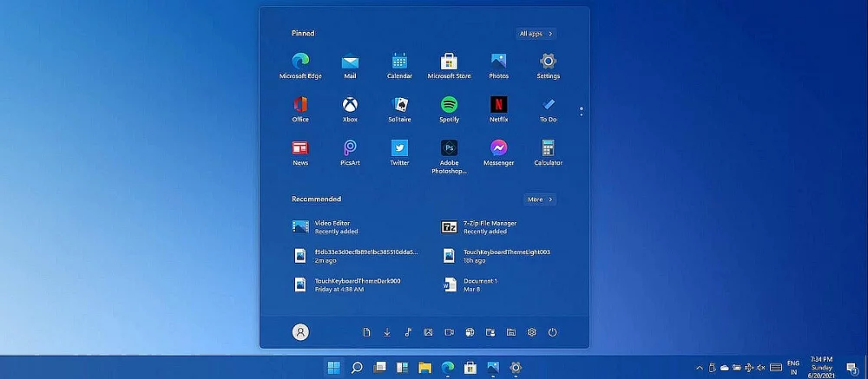Open the touch keyboard from the tray
Image resolution: width=868 pixels, height=379 pixels.
pos(776,368)
